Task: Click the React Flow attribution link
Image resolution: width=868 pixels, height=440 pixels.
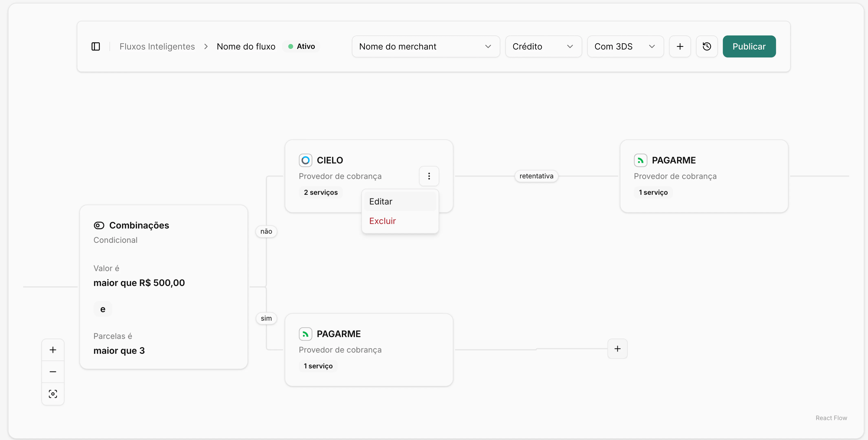Action: coord(831,418)
